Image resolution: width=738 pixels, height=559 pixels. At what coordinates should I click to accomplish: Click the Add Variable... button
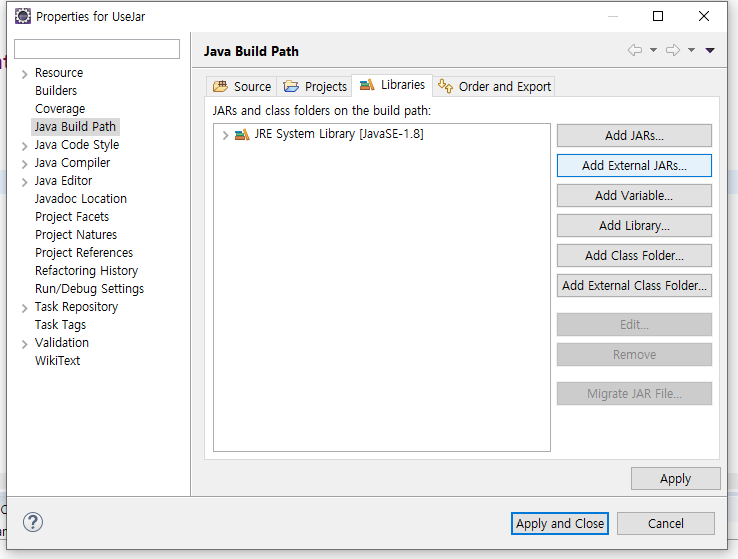[634, 195]
